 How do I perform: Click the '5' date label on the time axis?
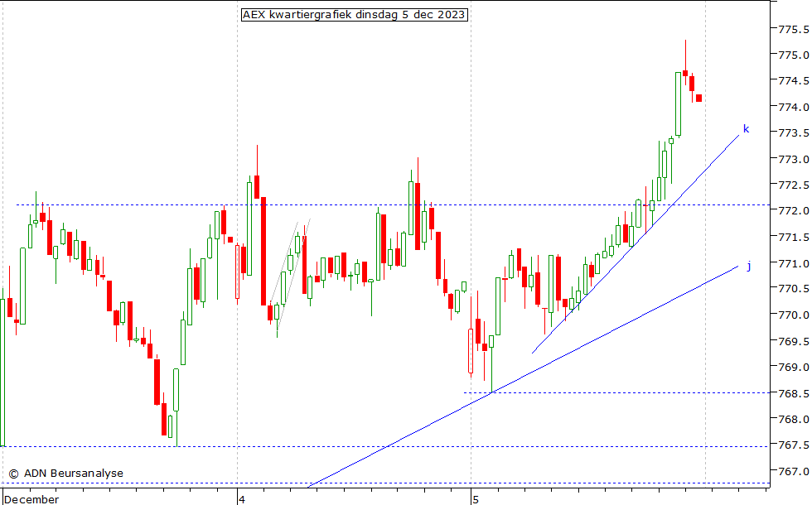coord(475,499)
